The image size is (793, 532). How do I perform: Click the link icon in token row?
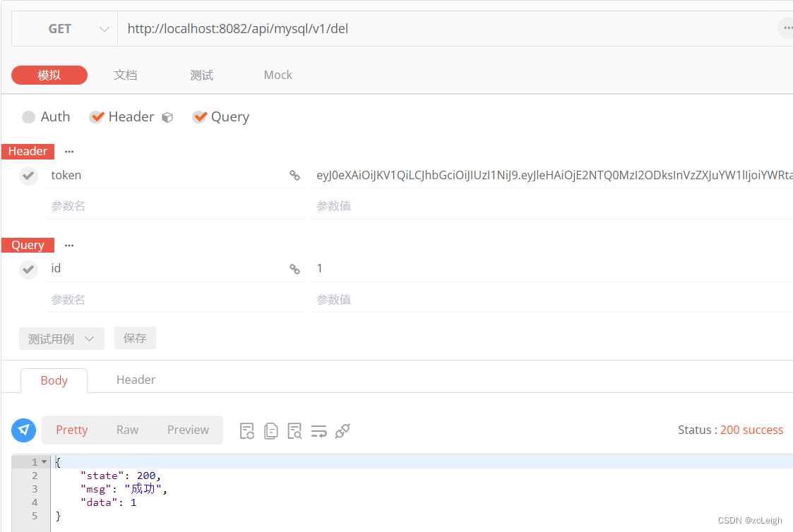[294, 175]
